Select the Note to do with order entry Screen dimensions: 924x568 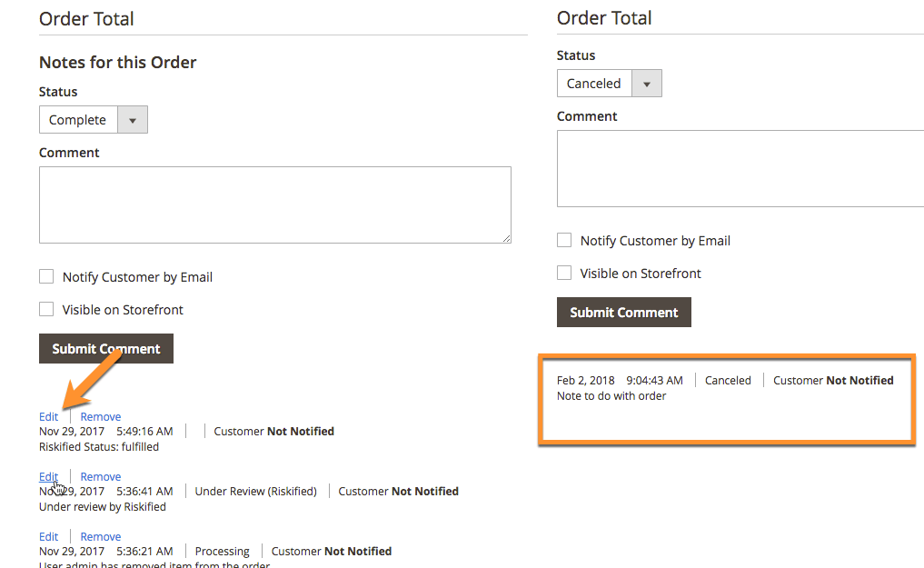coord(611,396)
